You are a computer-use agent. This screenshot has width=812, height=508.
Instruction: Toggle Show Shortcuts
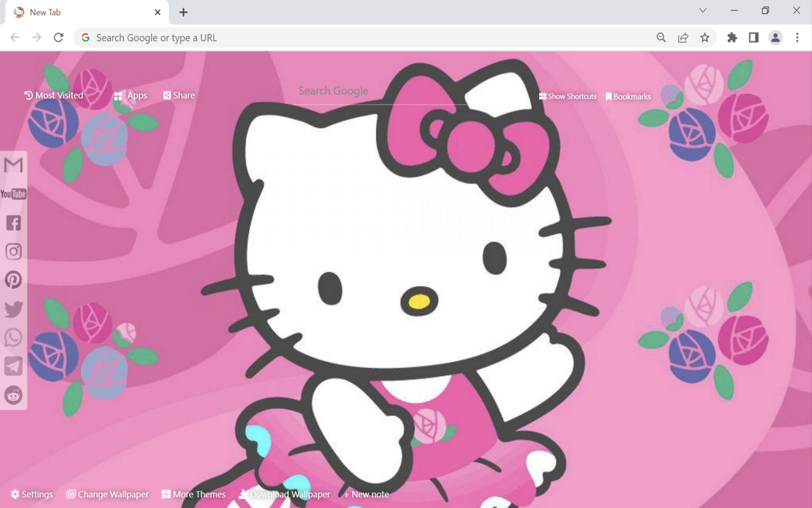point(568,97)
